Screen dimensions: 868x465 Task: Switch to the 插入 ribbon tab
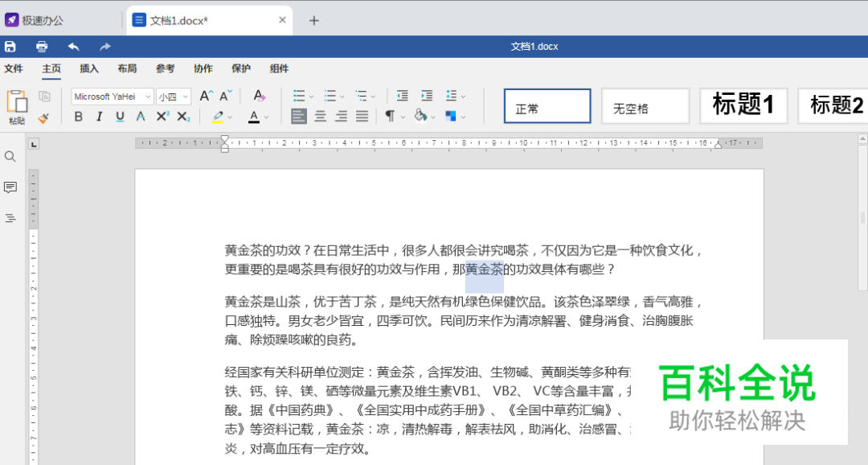88,68
